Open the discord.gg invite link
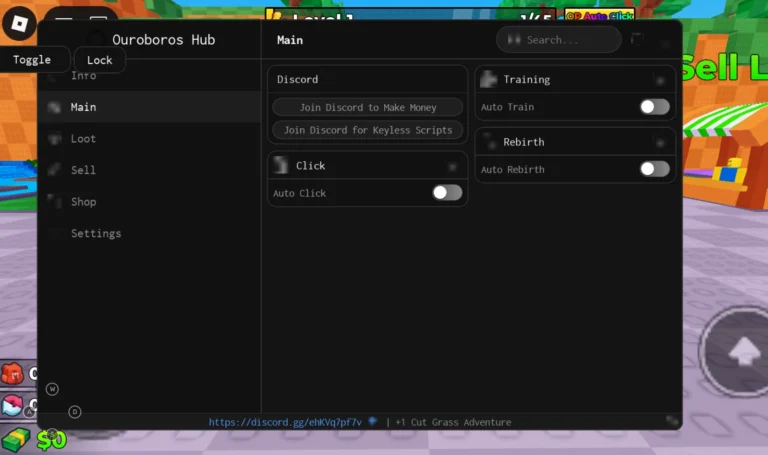Screen dimensions: 768x455 pyautogui.click(x=285, y=422)
